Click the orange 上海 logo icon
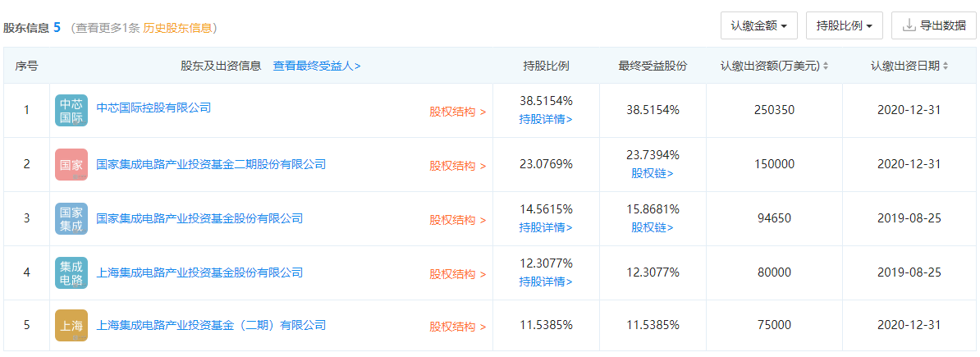Screen dimensions: 980x357 click(71, 326)
